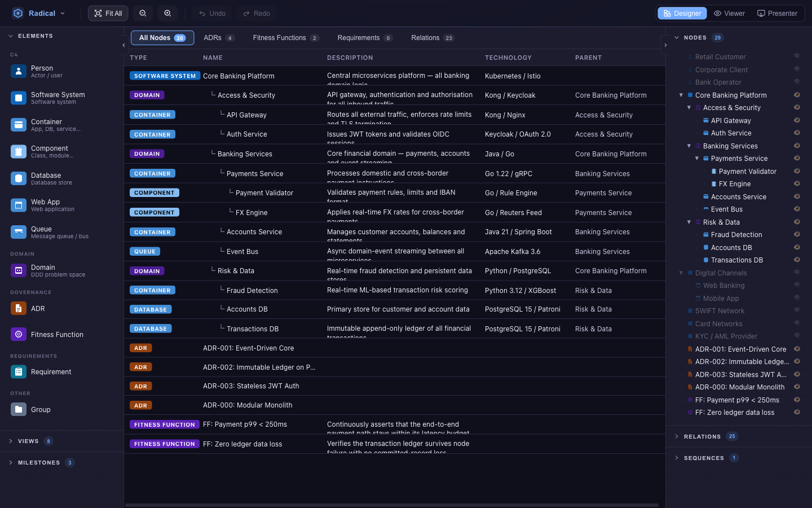Collapse Banking Services tree node
This screenshot has height=508, width=812.
tap(689, 146)
